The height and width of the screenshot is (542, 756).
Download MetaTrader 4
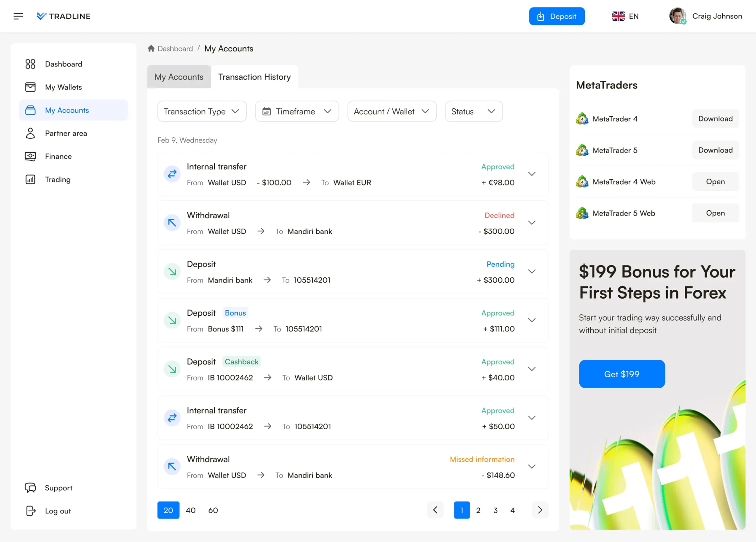715,119
